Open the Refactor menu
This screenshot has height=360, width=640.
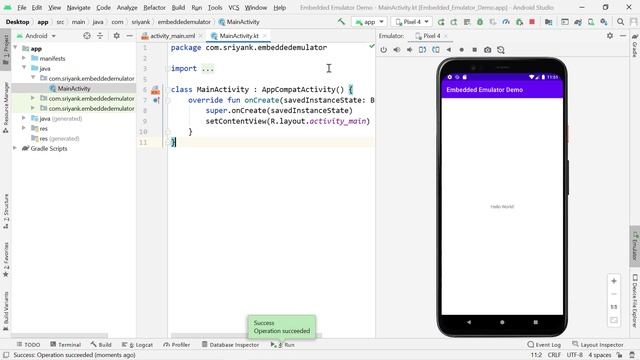coord(154,7)
